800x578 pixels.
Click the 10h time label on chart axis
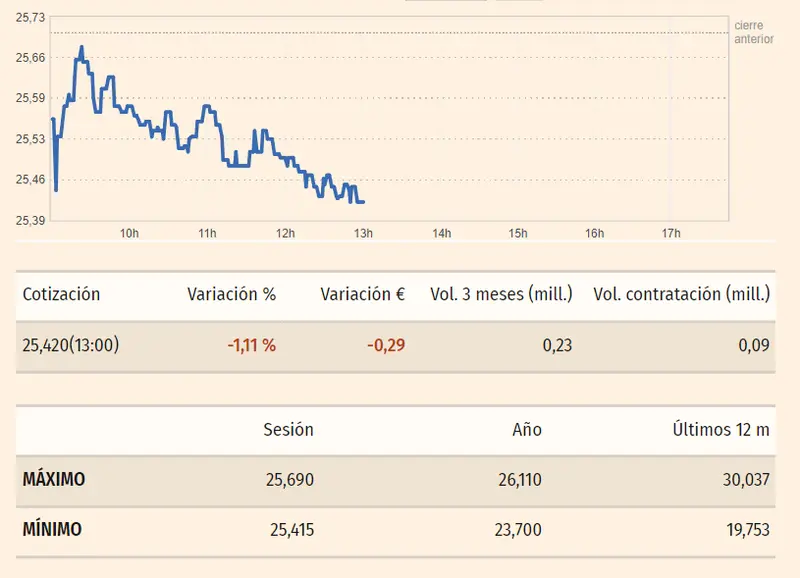pos(129,234)
